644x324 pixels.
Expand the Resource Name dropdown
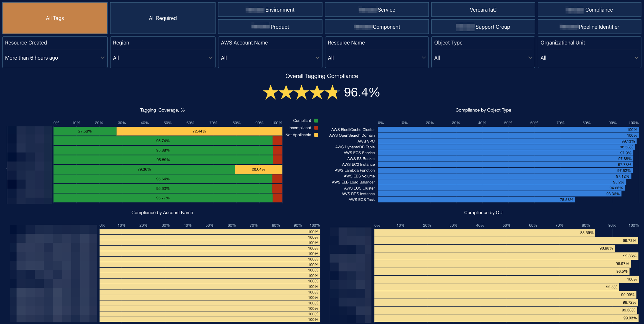click(377, 58)
